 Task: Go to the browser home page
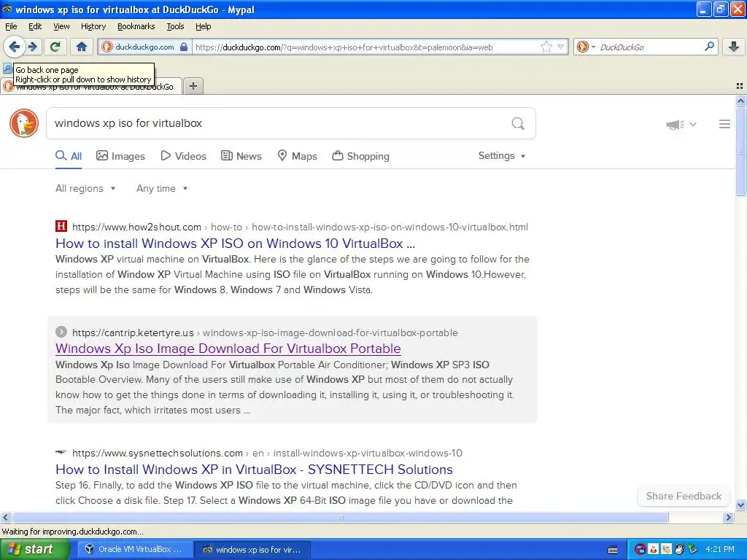(x=82, y=47)
